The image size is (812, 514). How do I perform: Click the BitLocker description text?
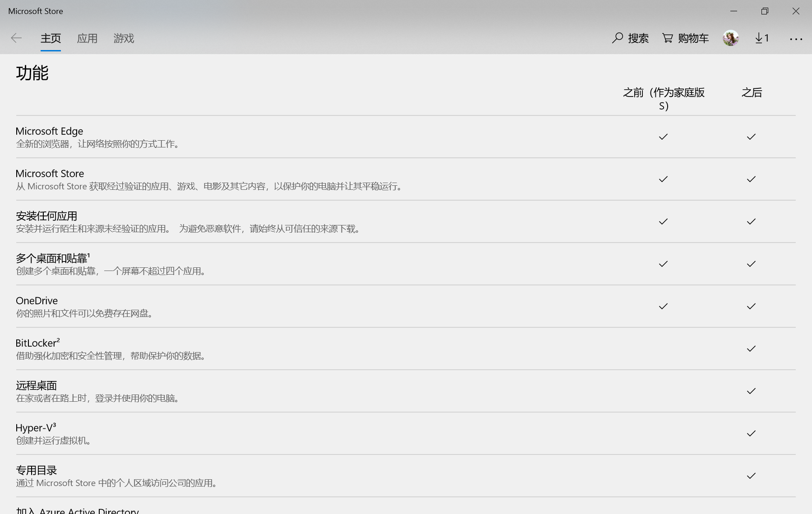click(x=112, y=356)
